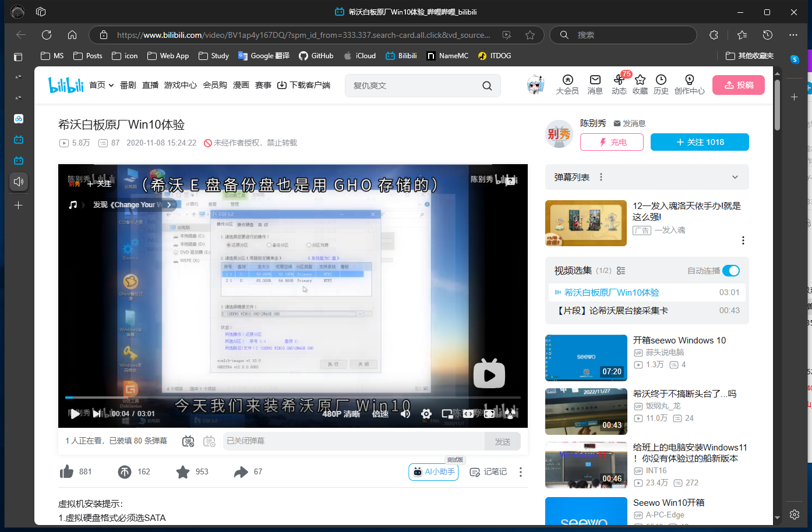The height and width of the screenshot is (532, 812).
Task: Toggle danmaku display on the video
Action: (188, 441)
